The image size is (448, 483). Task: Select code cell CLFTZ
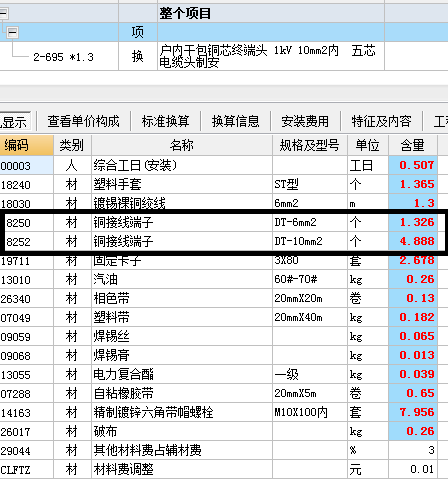pos(26,469)
